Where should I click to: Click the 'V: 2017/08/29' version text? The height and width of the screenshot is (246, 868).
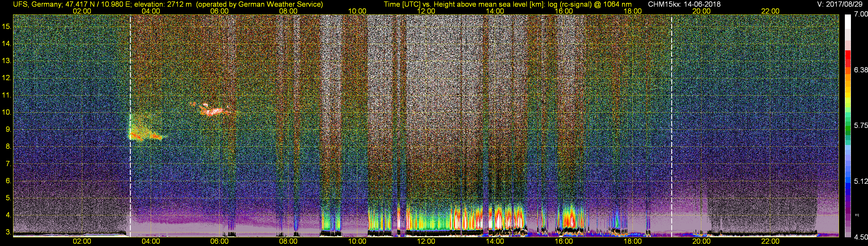(841, 4)
